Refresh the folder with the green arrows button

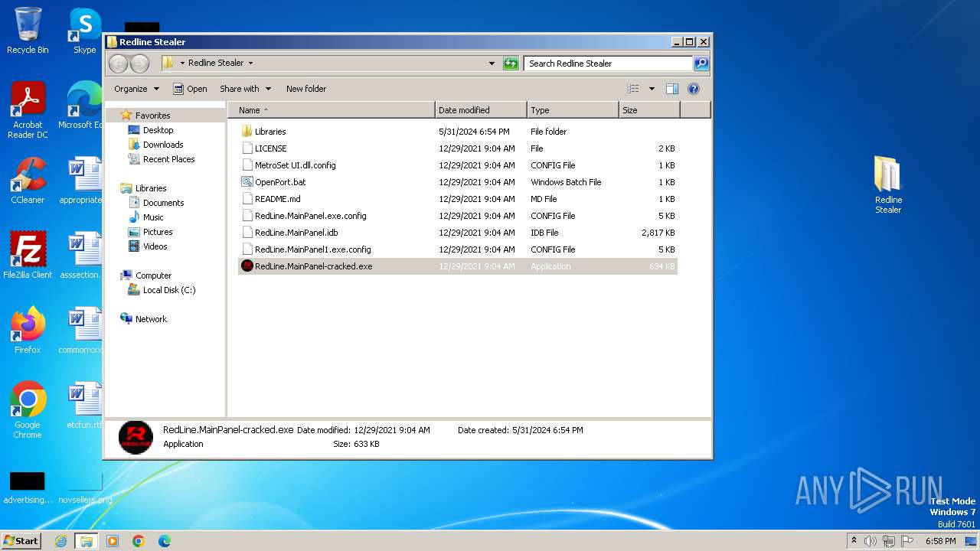tap(511, 64)
